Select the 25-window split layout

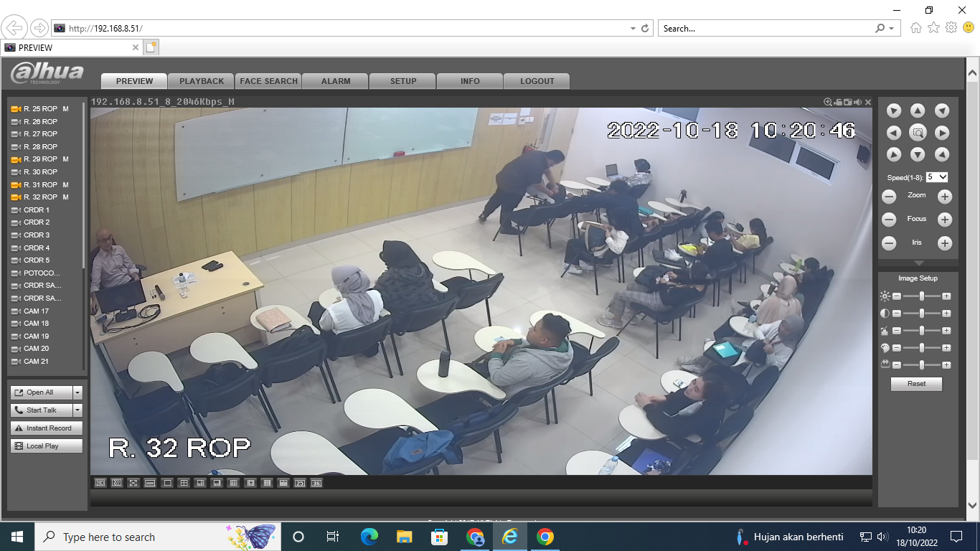point(300,483)
